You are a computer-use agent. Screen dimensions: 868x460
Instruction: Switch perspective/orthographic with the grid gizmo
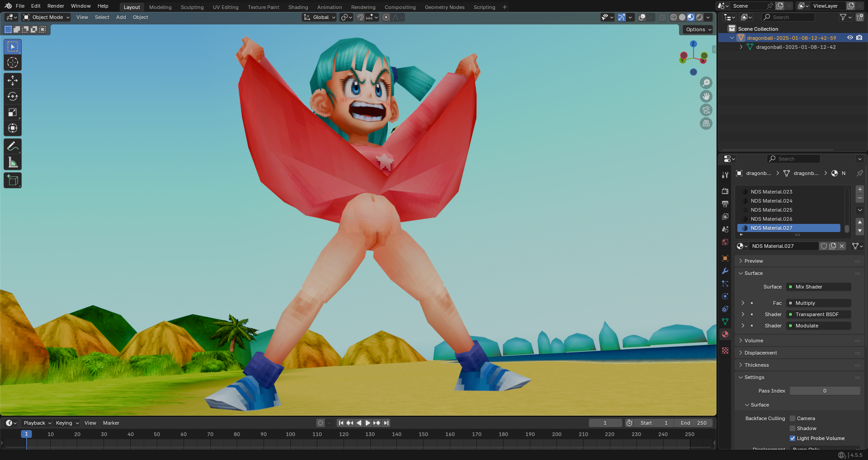706,123
